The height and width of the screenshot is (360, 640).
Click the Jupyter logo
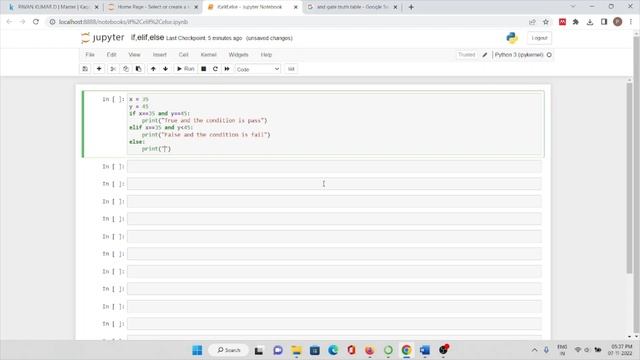click(102, 38)
